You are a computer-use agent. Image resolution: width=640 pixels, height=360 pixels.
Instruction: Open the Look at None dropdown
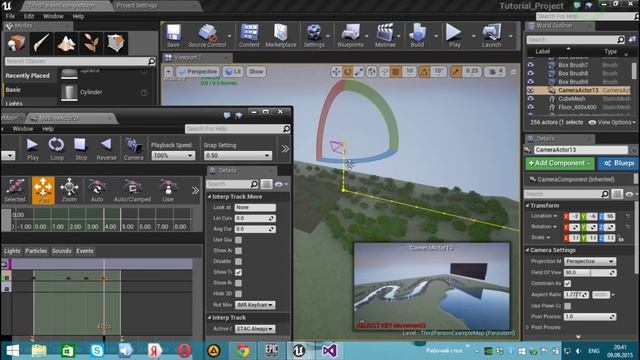tap(255, 207)
